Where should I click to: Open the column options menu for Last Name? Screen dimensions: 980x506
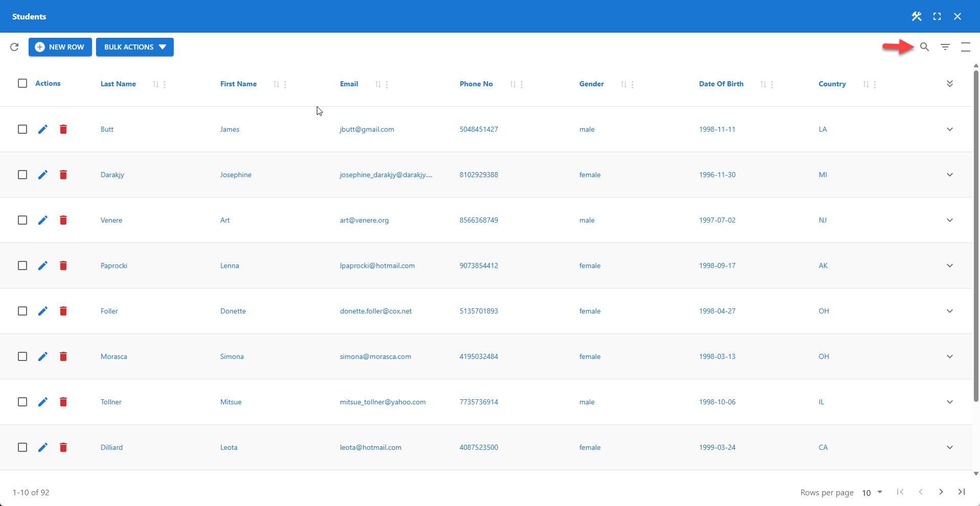[x=164, y=84]
